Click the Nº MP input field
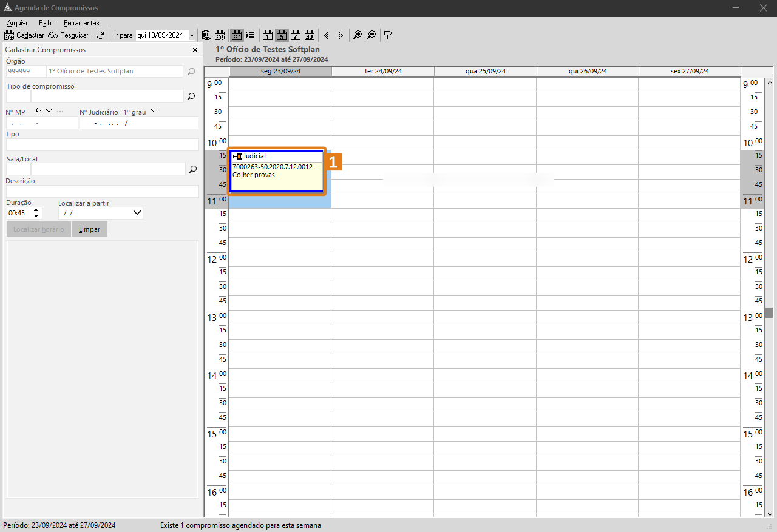Image resolution: width=777 pixels, height=532 pixels. [42, 123]
